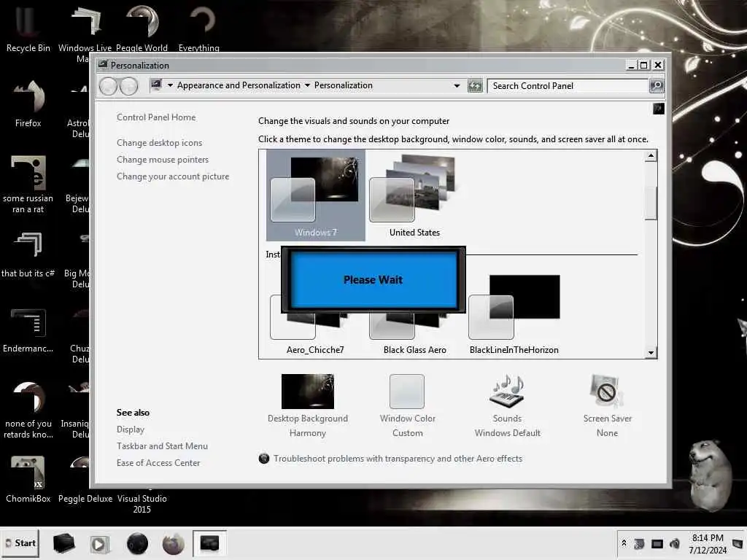Open Taskbar and Start Menu link
The height and width of the screenshot is (560, 747).
[162, 446]
